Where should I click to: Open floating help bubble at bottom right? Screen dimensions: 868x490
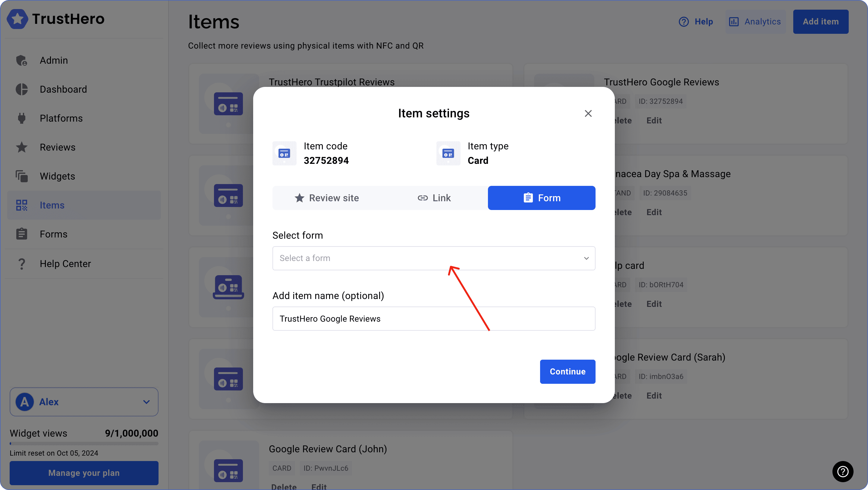tap(842, 471)
